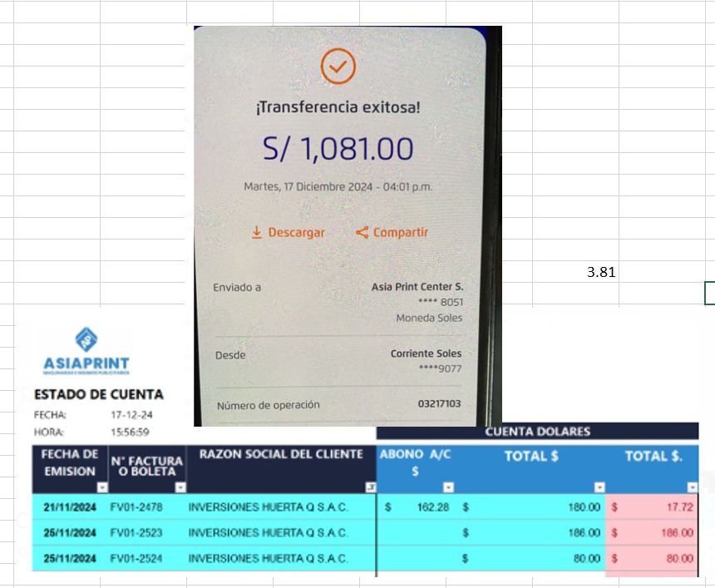This screenshot has height=588, width=715.
Task: Click the CUENTA DOLARES header banner
Action: click(537, 432)
